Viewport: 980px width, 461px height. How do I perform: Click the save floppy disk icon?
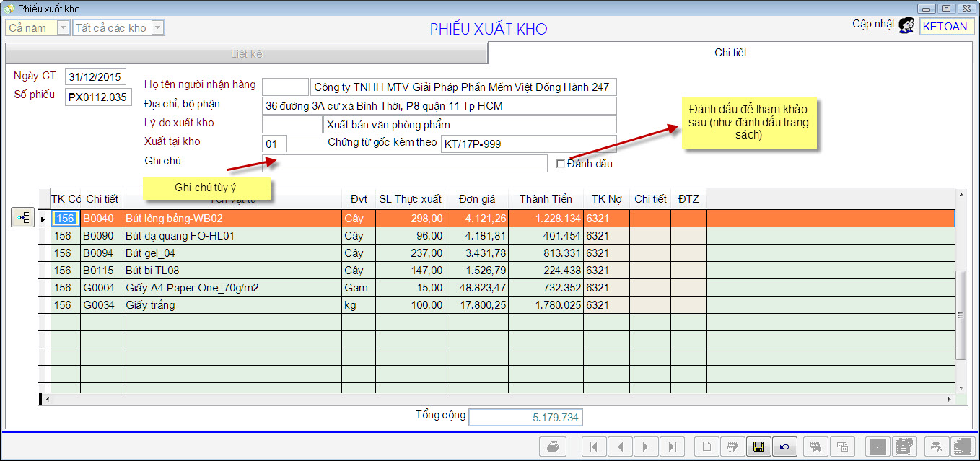[x=758, y=447]
